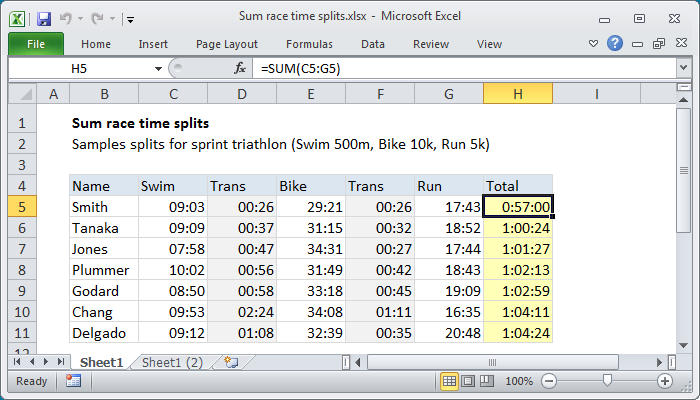Open the Name Box dropdown
Image resolution: width=700 pixels, height=400 pixels.
pyautogui.click(x=157, y=68)
